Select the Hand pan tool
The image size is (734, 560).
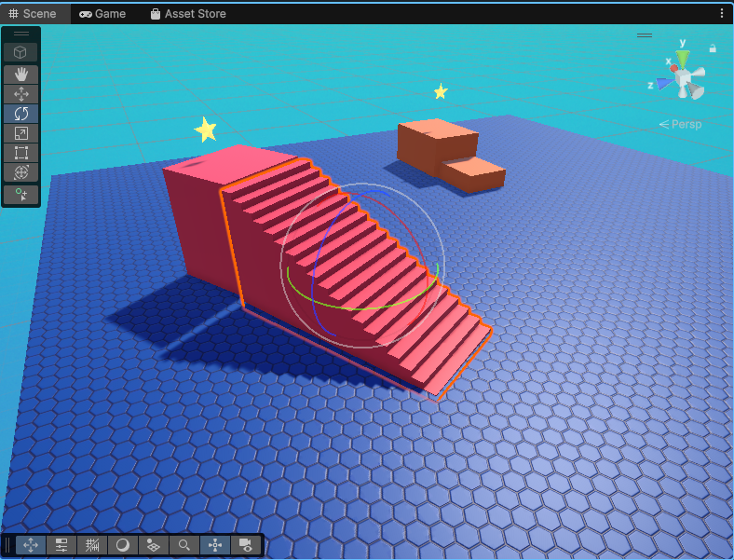click(20, 75)
